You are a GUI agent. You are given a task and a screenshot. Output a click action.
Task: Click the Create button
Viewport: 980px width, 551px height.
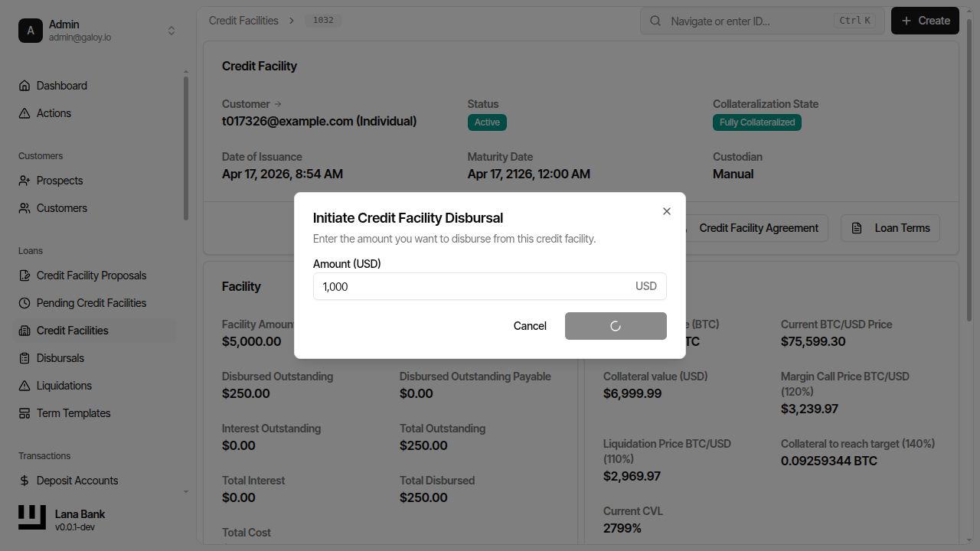[925, 21]
